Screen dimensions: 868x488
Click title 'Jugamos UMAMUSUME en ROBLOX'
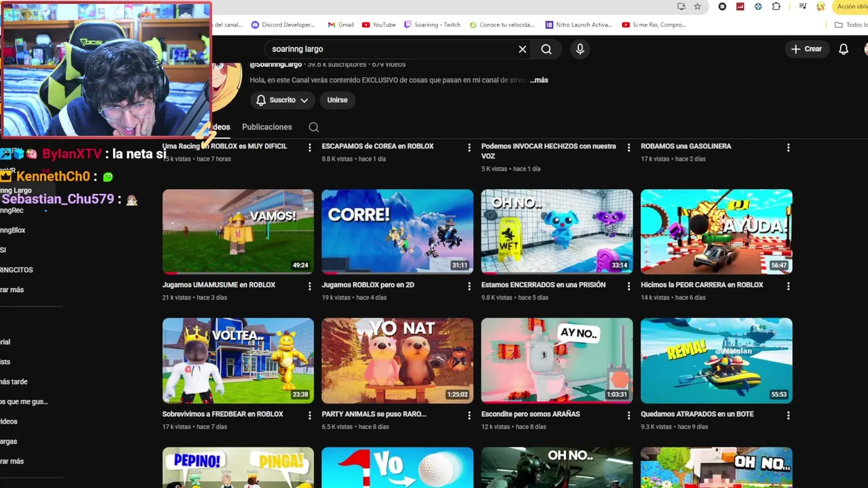pos(218,285)
